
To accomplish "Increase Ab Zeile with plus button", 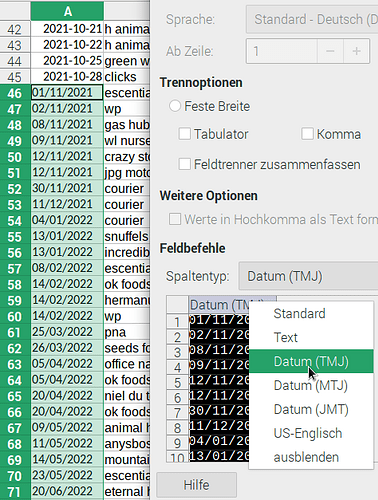I will point(357,51).
